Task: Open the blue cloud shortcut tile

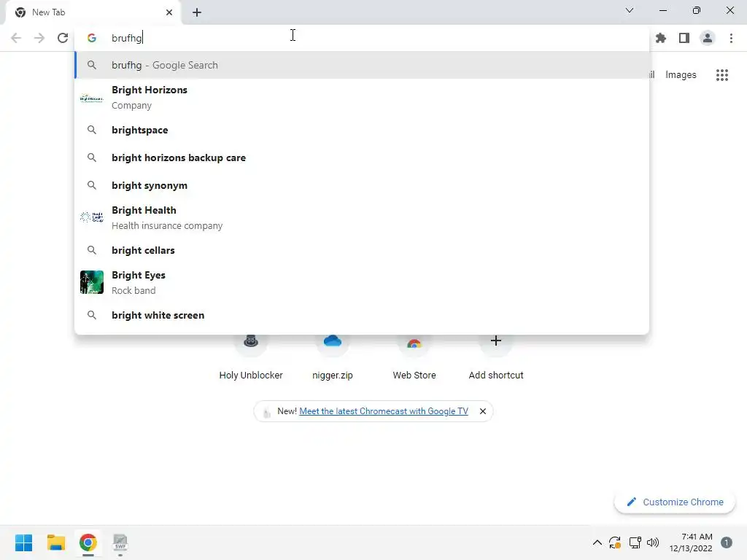Action: (x=333, y=356)
